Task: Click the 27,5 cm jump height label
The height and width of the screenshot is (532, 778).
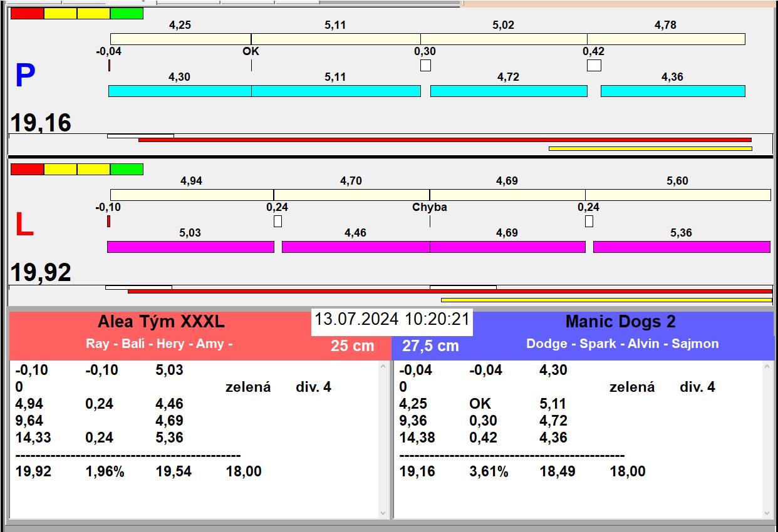Action: 430,345
